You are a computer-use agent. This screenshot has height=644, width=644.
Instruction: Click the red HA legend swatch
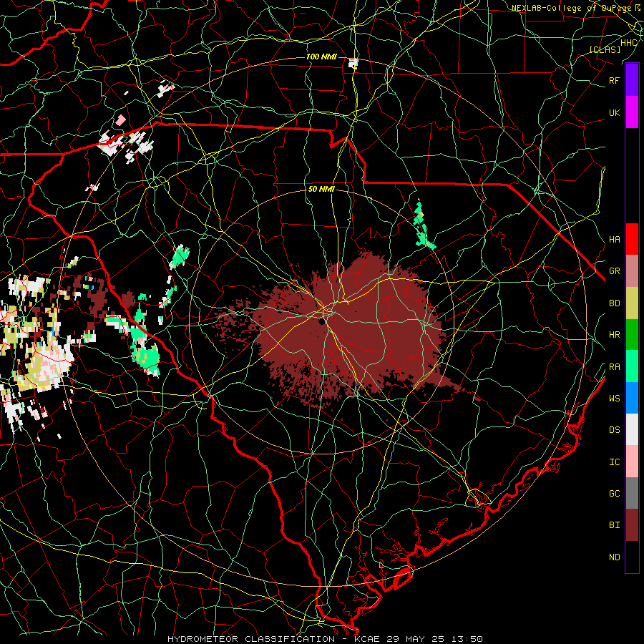click(632, 239)
